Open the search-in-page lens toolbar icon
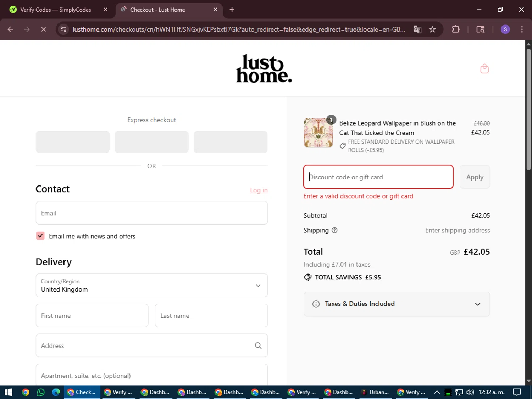Viewport: 532px width, 399px height. point(480,29)
